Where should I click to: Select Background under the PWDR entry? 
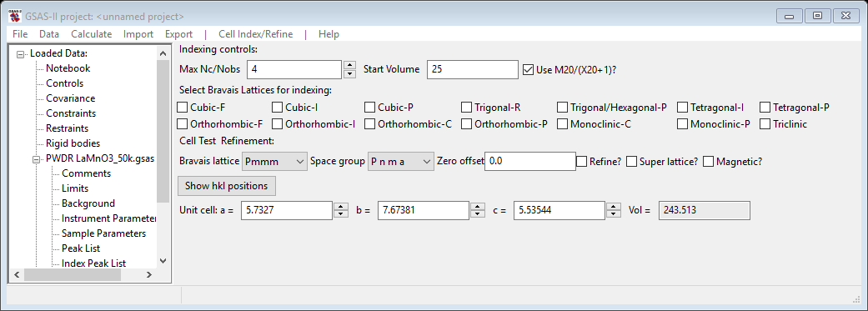(88, 203)
